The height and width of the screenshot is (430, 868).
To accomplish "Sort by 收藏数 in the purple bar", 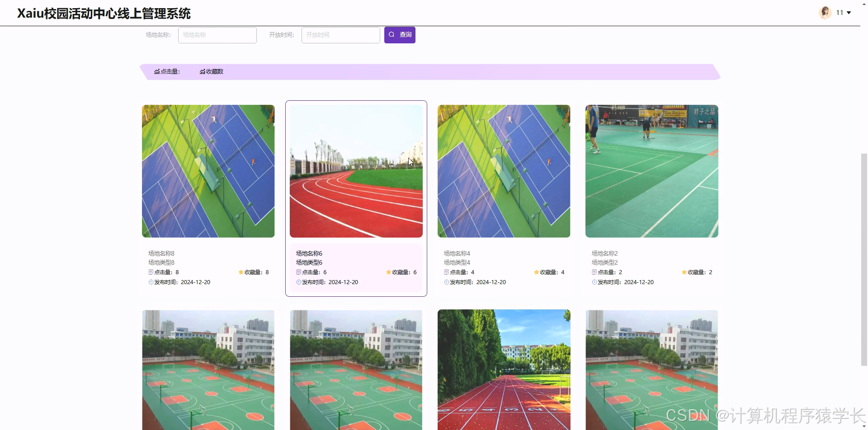I will [212, 71].
